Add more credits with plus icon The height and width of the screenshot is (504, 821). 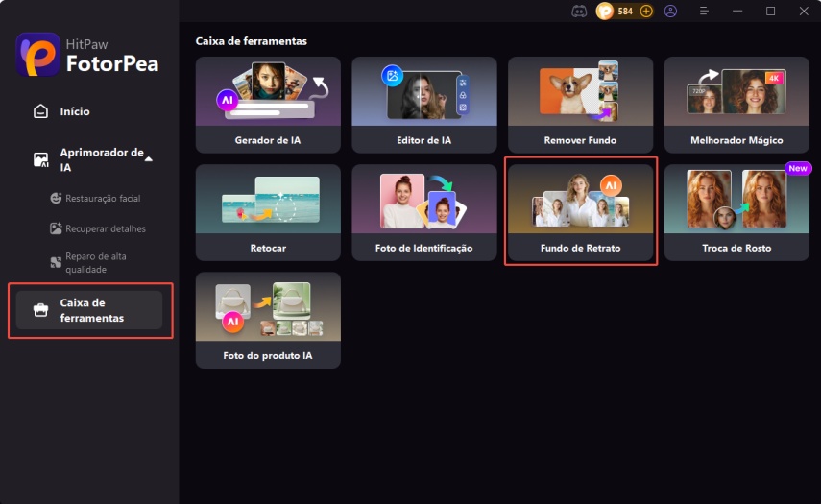(x=646, y=11)
